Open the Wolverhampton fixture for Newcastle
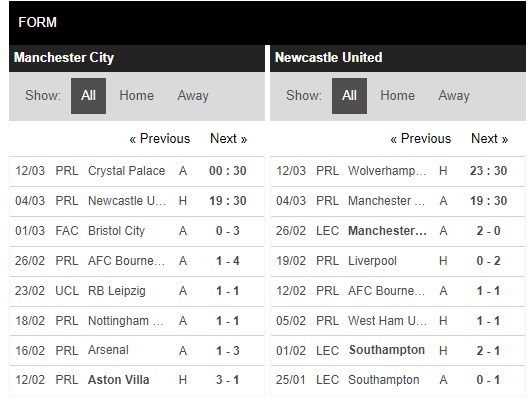Screen dimensions: 531x404 [398, 171]
